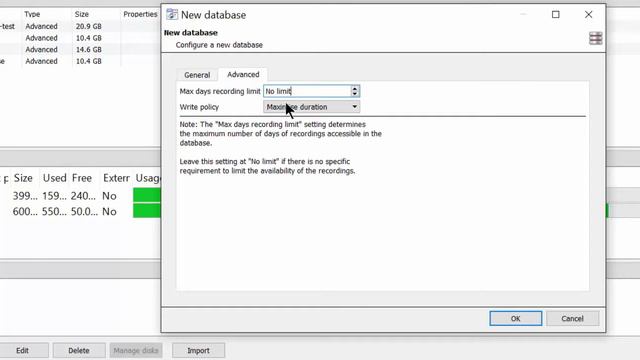Click the Used column header
This screenshot has height=360, width=640.
click(x=55, y=178)
